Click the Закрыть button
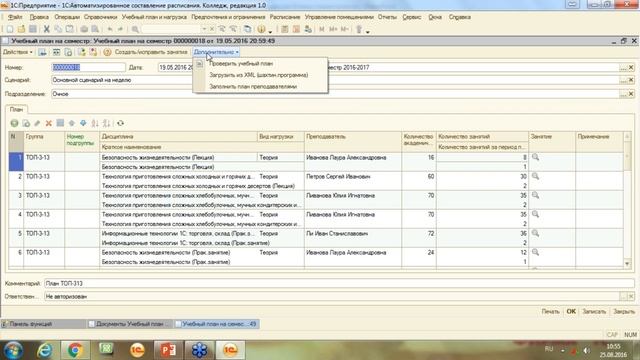640x360 pixels. pos(624,311)
